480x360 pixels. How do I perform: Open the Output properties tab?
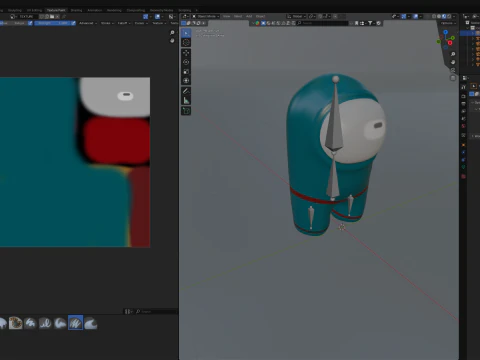[463, 104]
